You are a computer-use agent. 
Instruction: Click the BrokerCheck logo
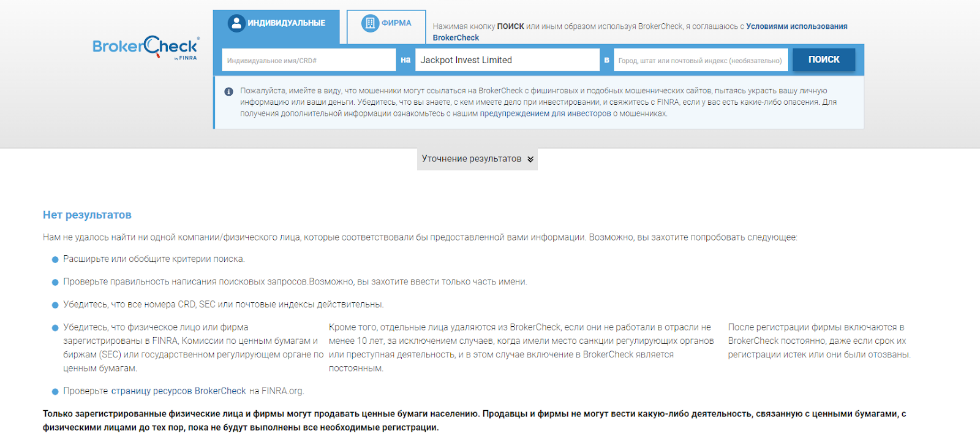[146, 47]
